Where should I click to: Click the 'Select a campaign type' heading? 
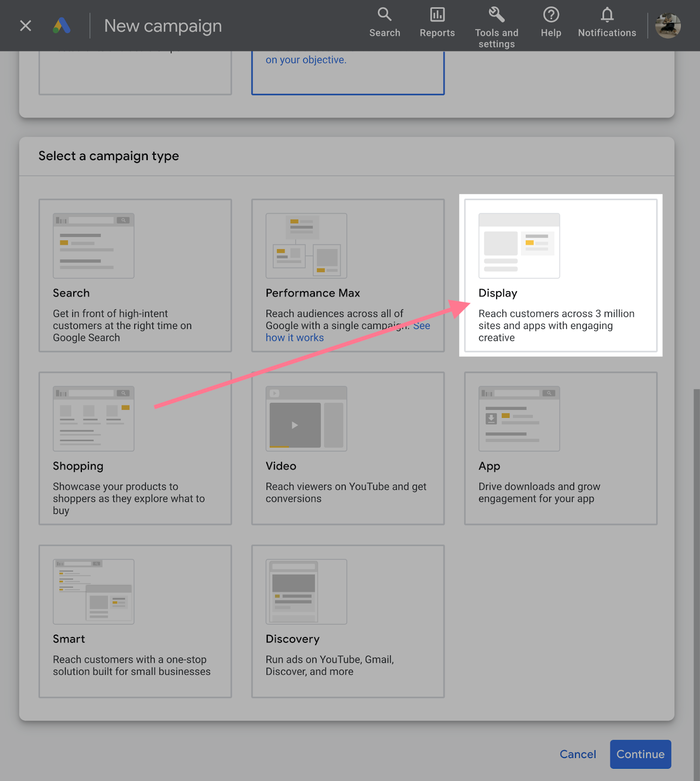pos(109,156)
